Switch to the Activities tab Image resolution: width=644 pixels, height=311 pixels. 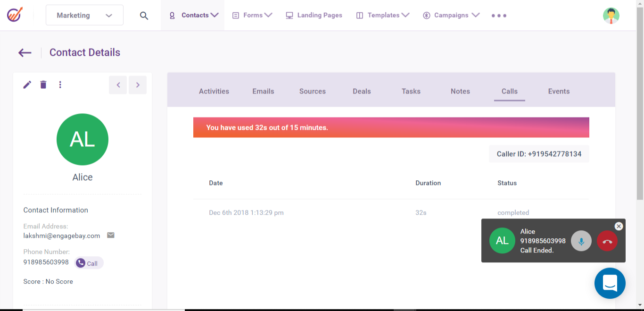click(214, 91)
